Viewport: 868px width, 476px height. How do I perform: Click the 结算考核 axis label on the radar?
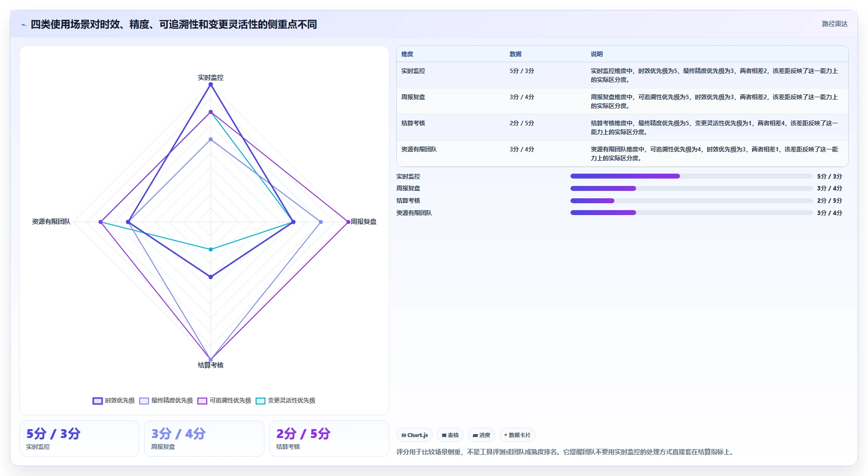coord(211,365)
